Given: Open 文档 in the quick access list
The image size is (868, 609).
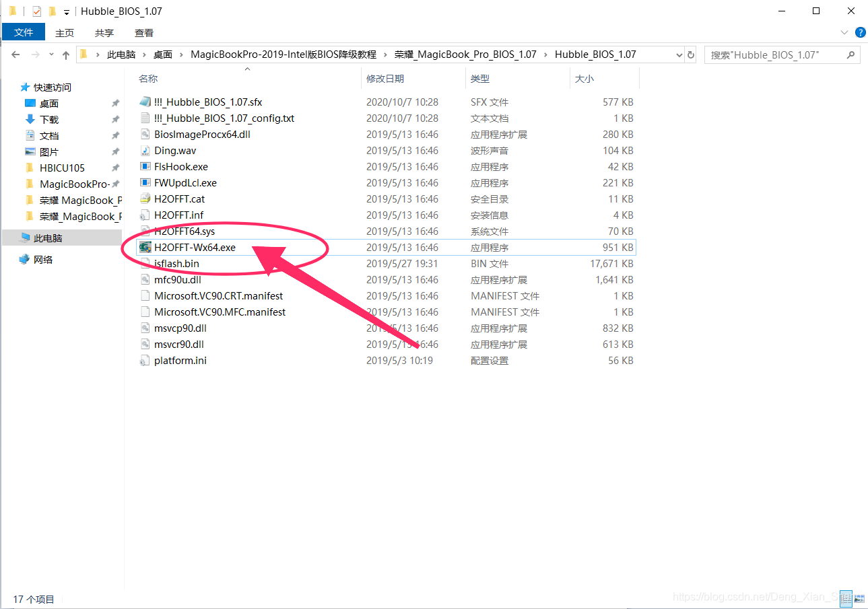Looking at the screenshot, I should click(x=49, y=136).
